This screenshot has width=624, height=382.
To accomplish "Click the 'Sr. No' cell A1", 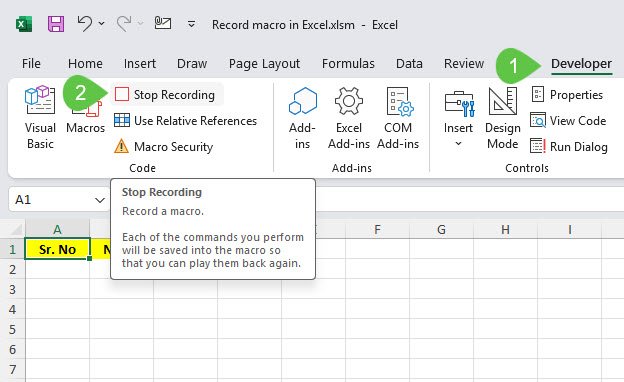I will [x=57, y=249].
